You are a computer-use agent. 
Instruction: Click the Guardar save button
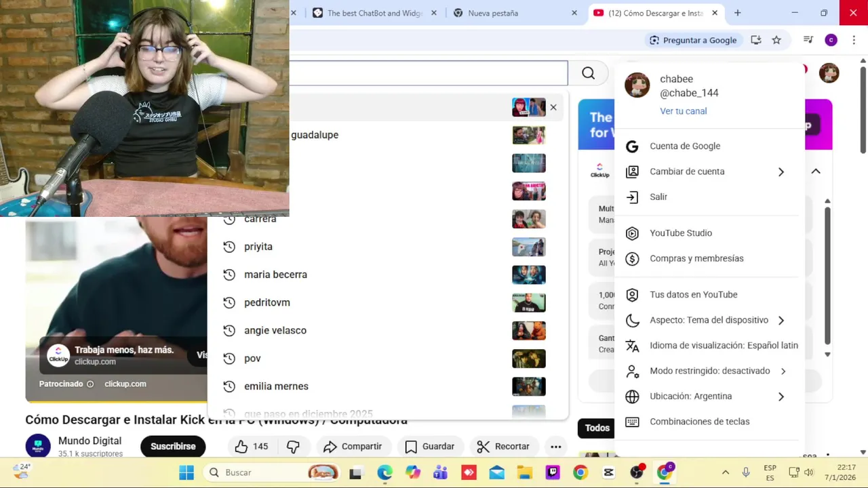[429, 447]
